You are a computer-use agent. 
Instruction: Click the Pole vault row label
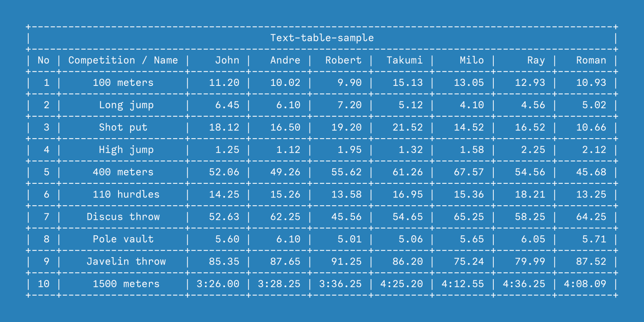tap(123, 239)
